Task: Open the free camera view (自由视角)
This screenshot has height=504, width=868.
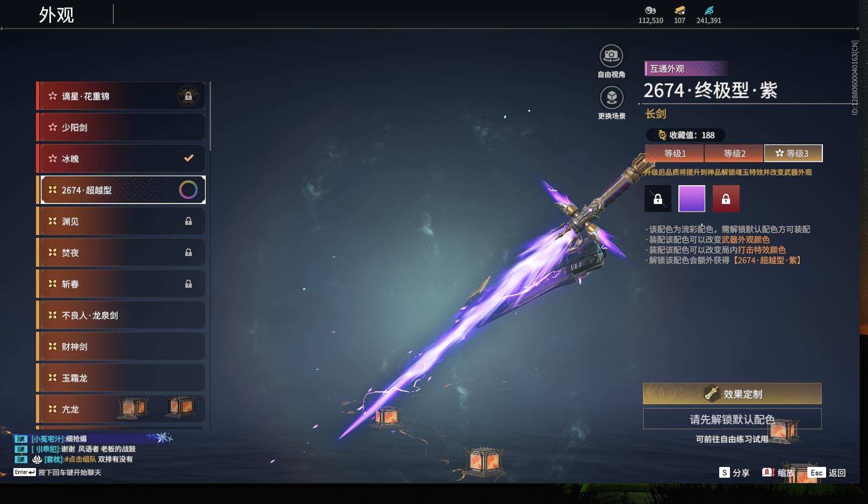Action: (611, 56)
